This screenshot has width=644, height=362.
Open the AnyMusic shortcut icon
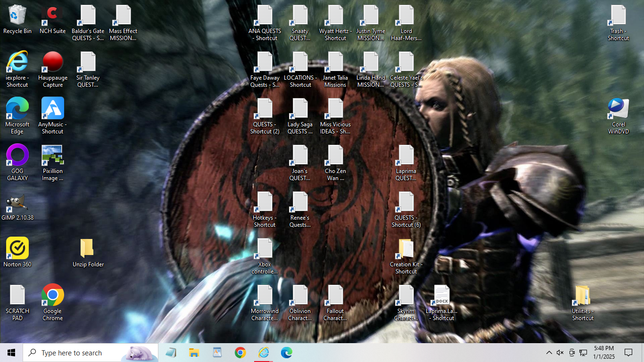(x=53, y=115)
